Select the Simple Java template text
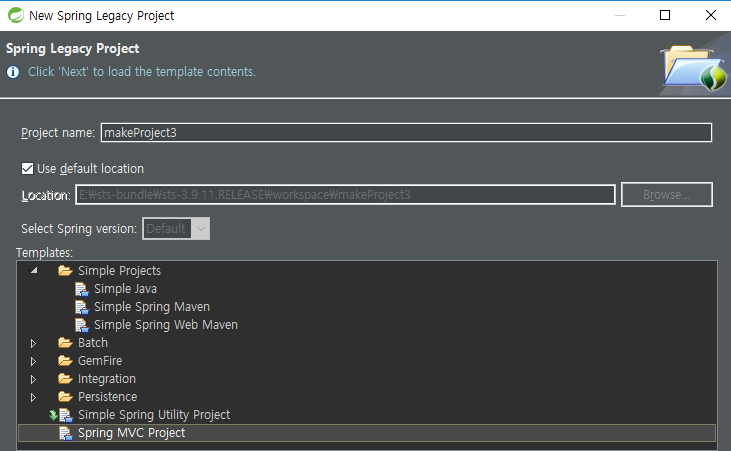 pyautogui.click(x=125, y=289)
